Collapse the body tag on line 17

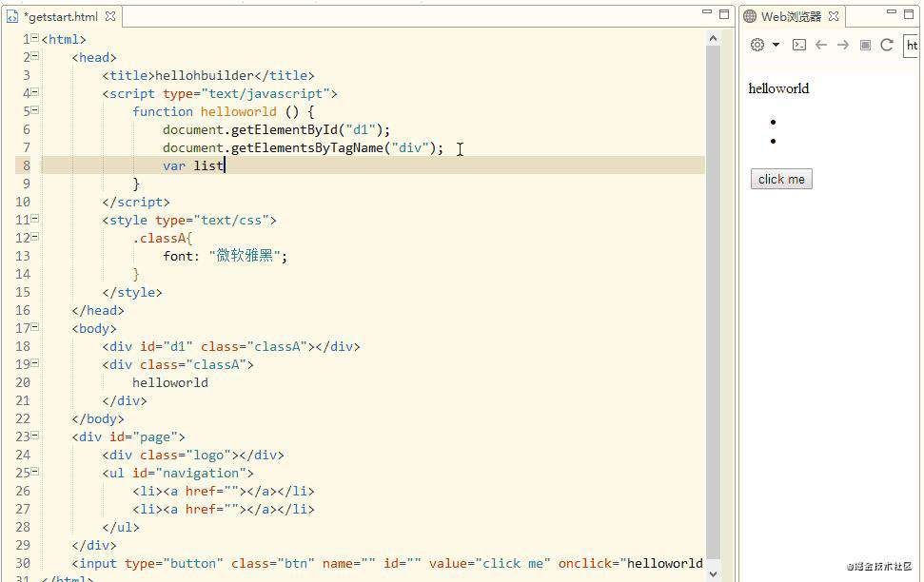[35, 327]
